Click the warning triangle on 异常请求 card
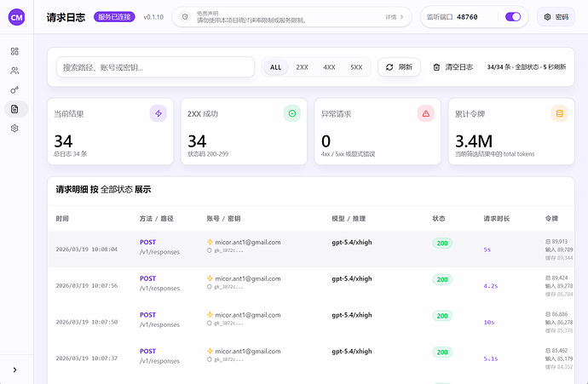Viewport: 588px width, 384px height. pyautogui.click(x=425, y=113)
